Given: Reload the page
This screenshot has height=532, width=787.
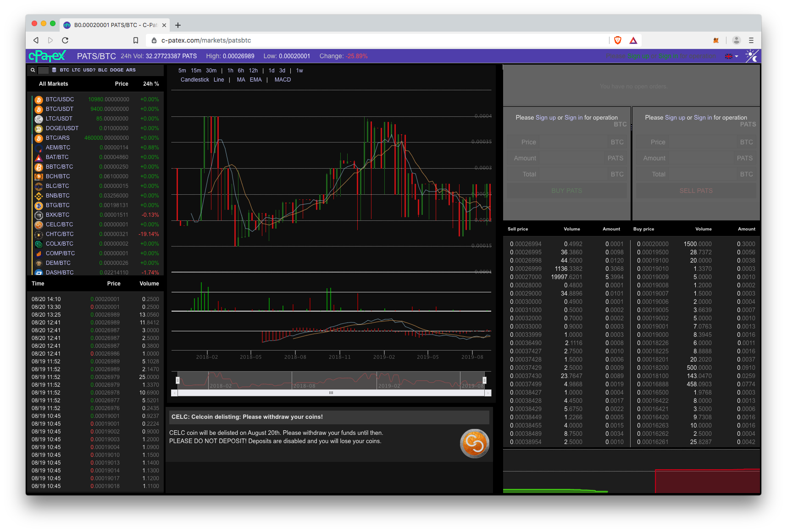Looking at the screenshot, I should tap(65, 40).
